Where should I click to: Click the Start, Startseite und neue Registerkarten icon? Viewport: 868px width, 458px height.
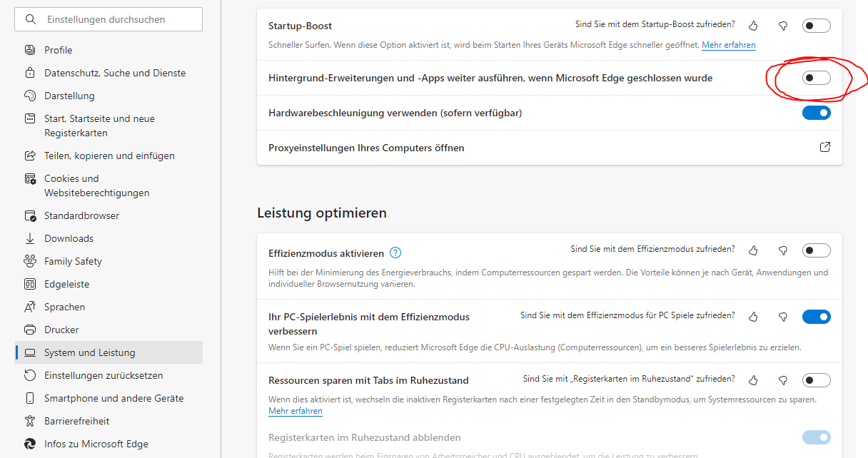point(30,118)
